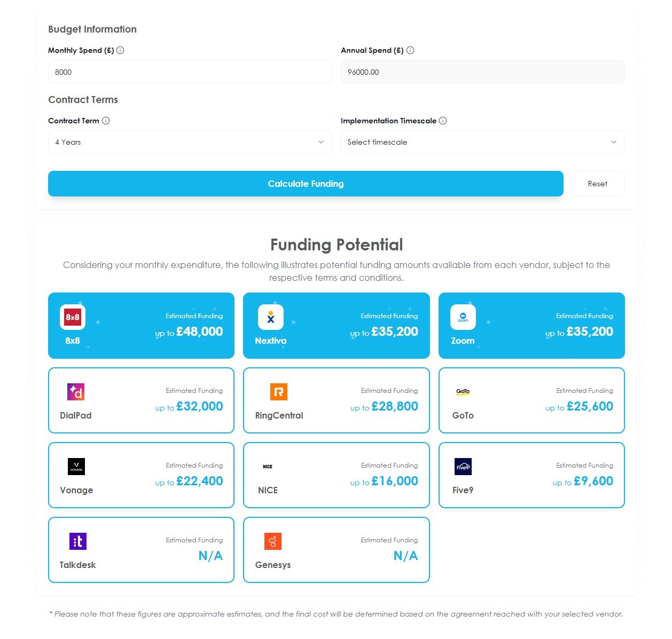Click the Talkdesk logo icon
Viewport: 672px width, 639px height.
point(77,541)
